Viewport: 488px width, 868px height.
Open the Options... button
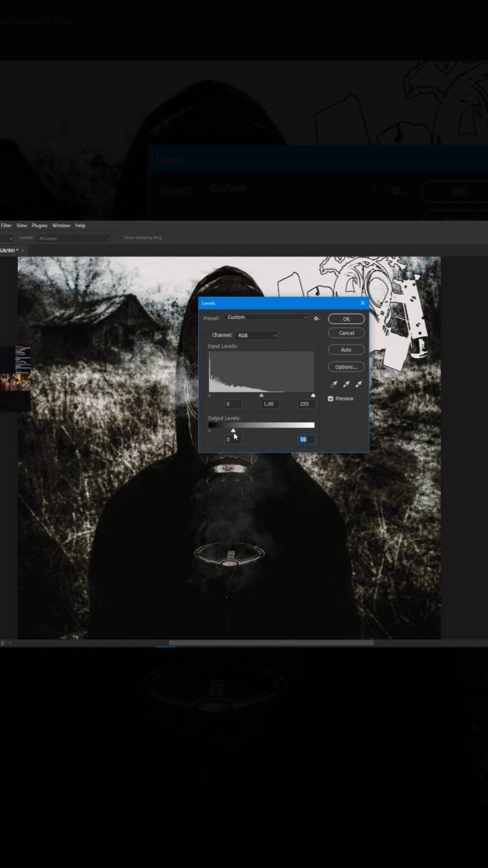(347, 367)
